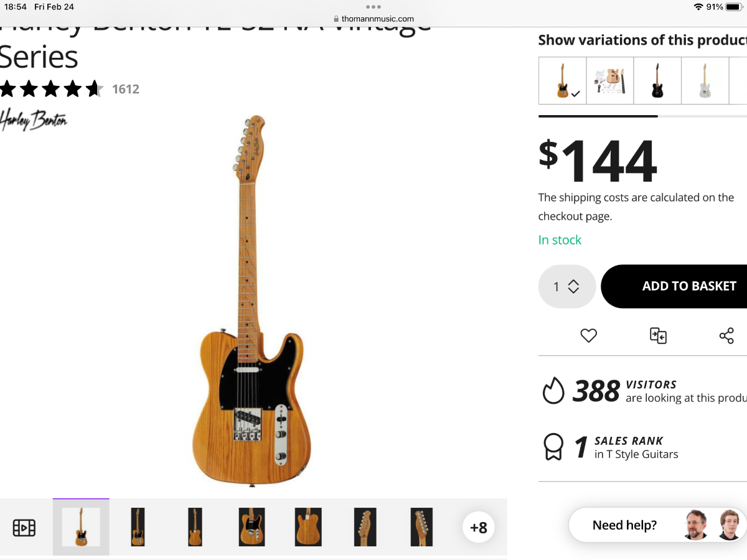Select the black guitar variation
The height and width of the screenshot is (560, 747).
[657, 81]
